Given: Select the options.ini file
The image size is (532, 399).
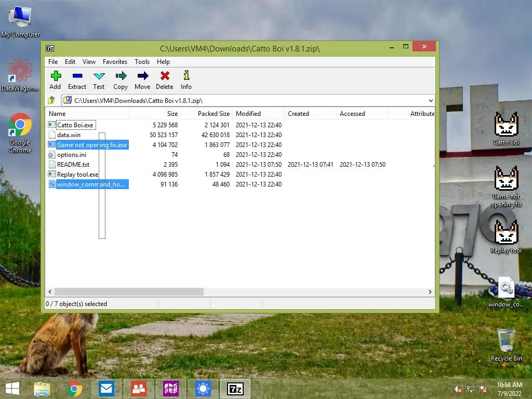Looking at the screenshot, I should click(72, 154).
